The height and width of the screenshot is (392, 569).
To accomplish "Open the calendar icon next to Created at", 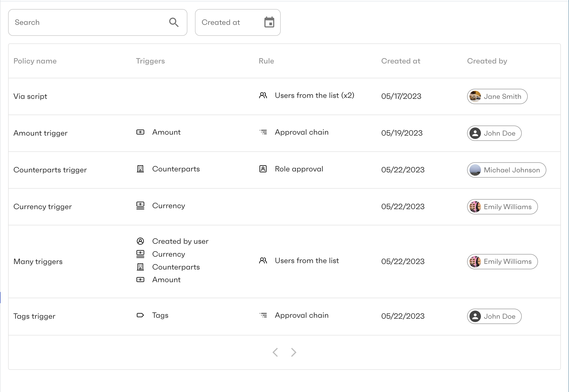I will pos(269,22).
